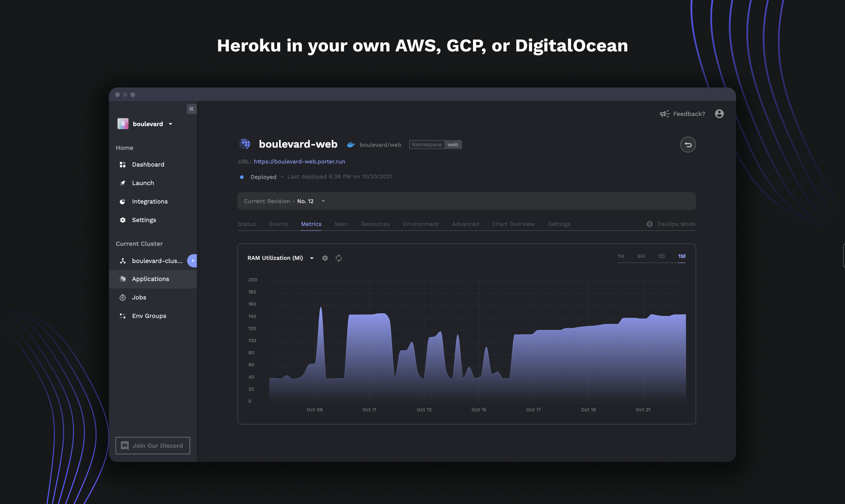This screenshot has height=504, width=845.
Task: Collapse the sidebar with double-chevron icon
Action: click(191, 109)
